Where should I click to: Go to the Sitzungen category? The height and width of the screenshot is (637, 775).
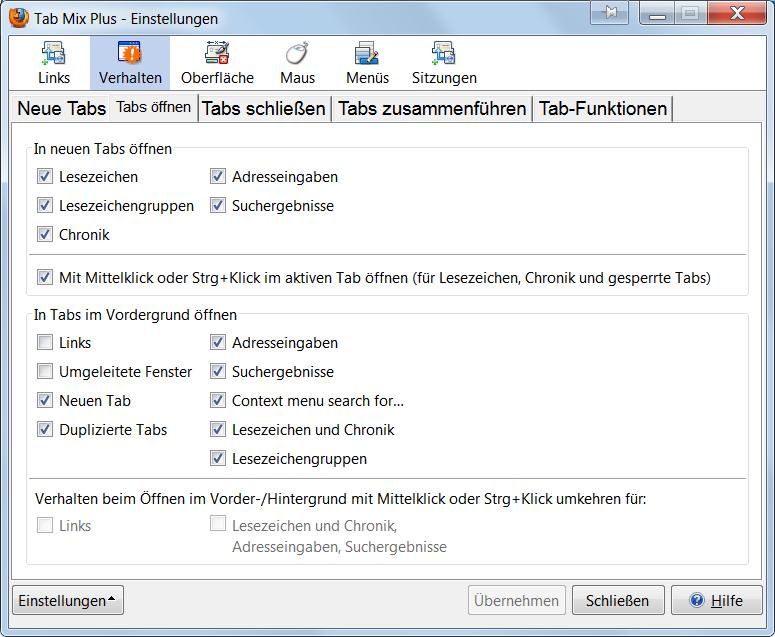point(444,63)
